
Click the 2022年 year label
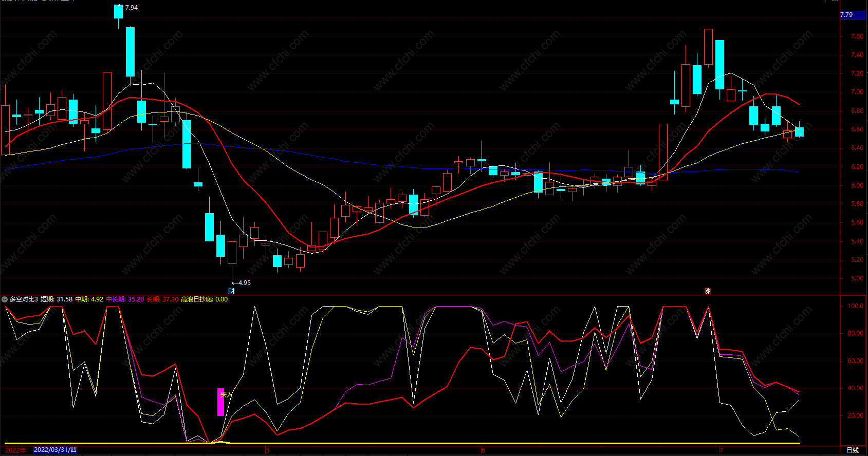click(x=15, y=450)
